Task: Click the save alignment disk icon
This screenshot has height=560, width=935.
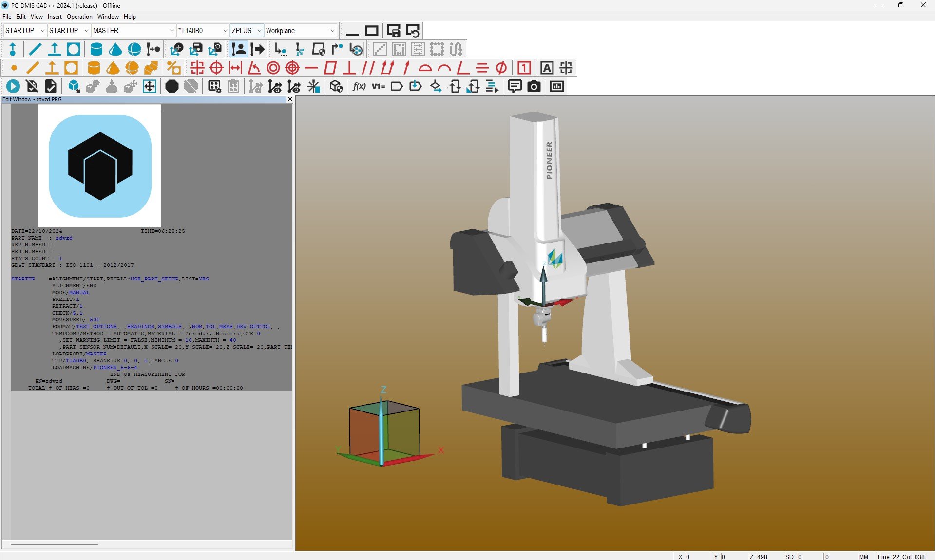Action: pos(196,49)
